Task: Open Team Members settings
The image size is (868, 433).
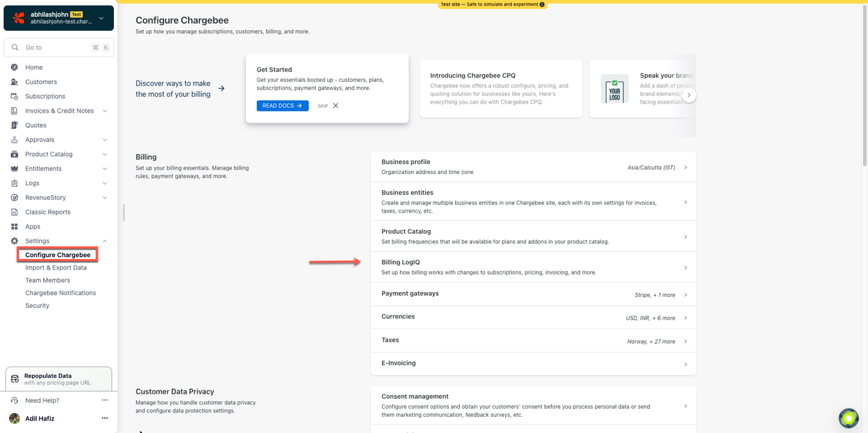Action: (48, 280)
